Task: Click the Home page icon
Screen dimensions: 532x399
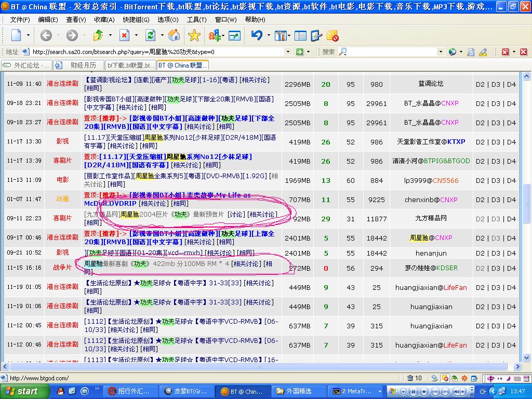Action: tap(175, 35)
